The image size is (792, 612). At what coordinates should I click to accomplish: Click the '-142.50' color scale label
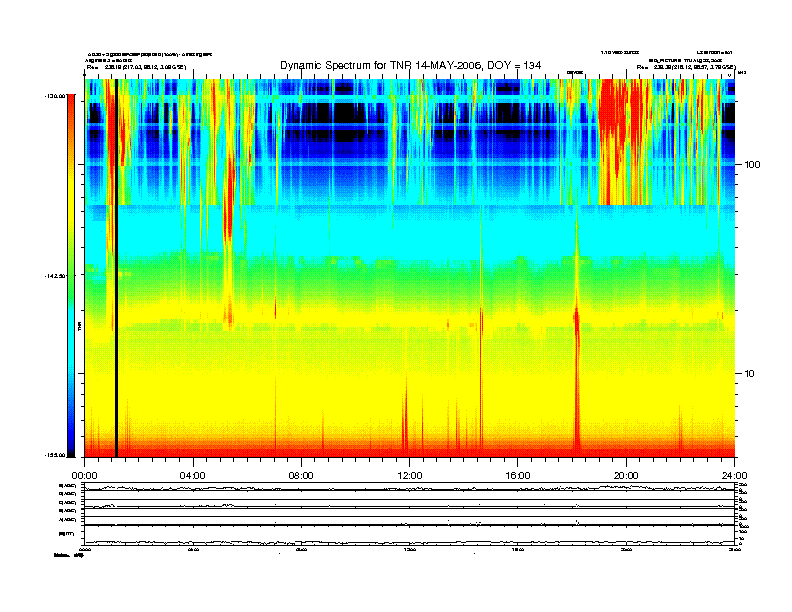coord(55,276)
